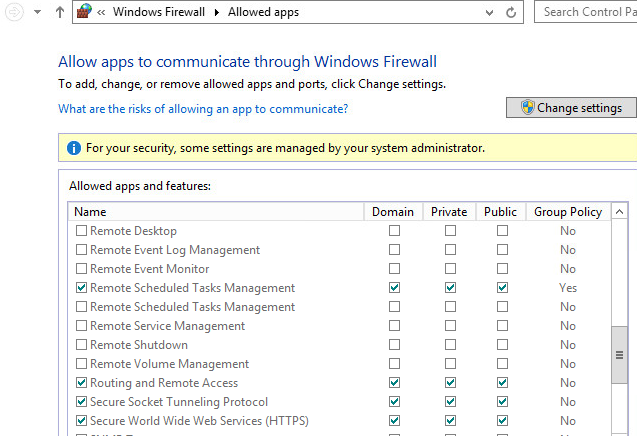The image size is (637, 436).
Task: Toggle Remote Volume Management name checkbox
Action: [81, 364]
